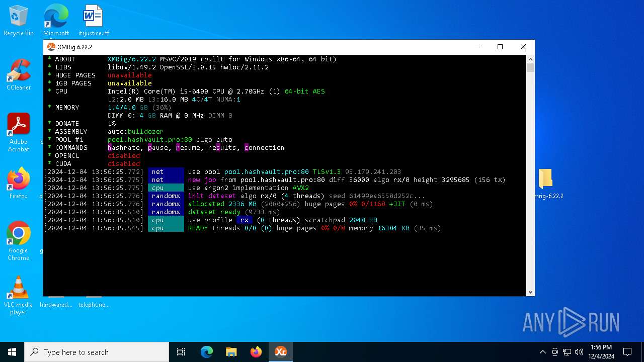Open the Microsoft Edge desktop shortcut

click(x=56, y=20)
